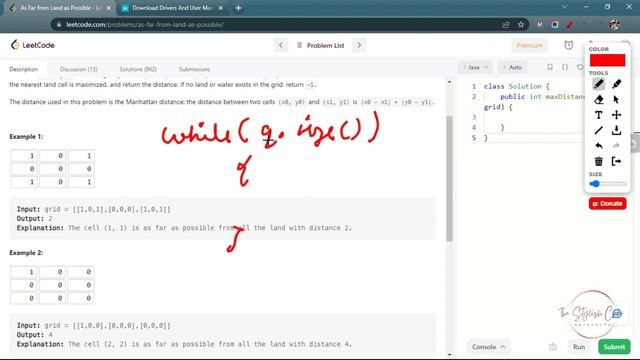Click the download drawing icon
Image resolution: width=640 pixels, height=360 pixels.
tap(616, 131)
